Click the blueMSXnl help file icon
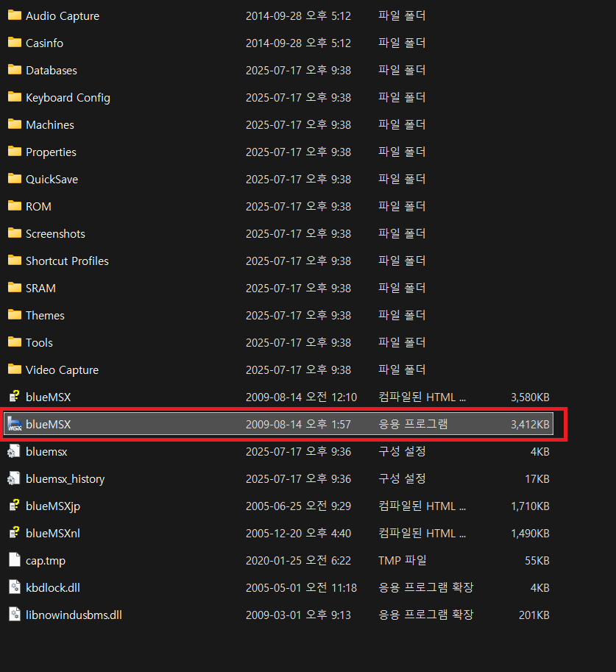The height and width of the screenshot is (672, 616). point(15,533)
